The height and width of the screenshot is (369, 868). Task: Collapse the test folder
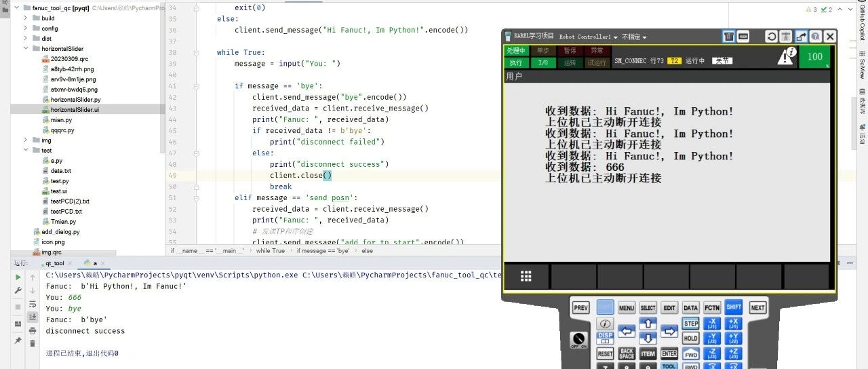pos(26,151)
